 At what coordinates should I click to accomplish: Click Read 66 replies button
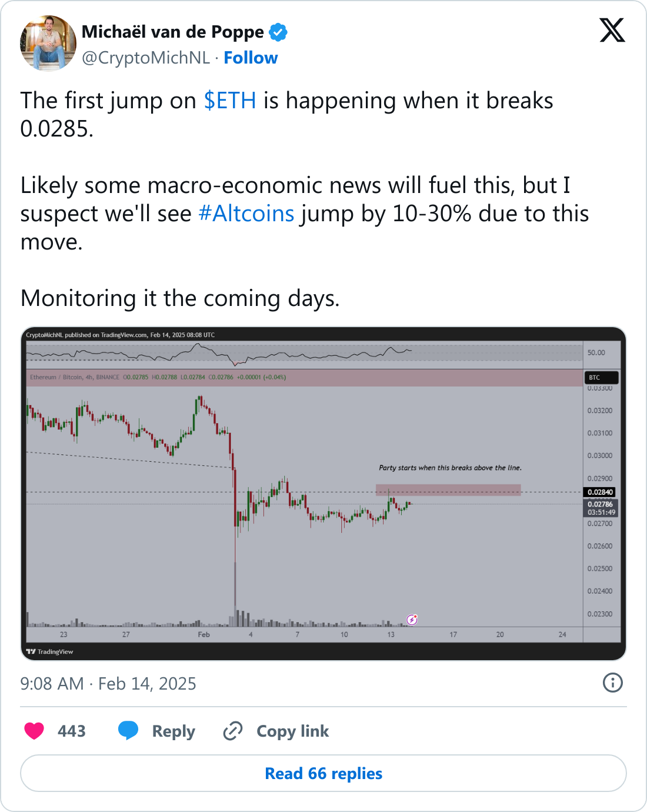tap(323, 773)
